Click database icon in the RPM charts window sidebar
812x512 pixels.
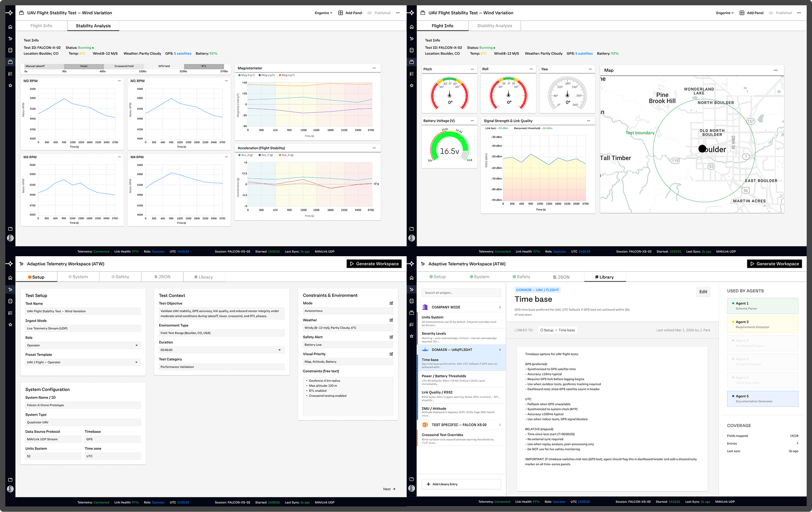(10, 50)
